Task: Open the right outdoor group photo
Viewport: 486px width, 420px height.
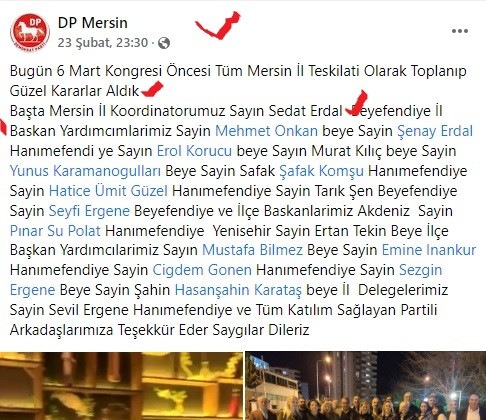Action: 366,386
